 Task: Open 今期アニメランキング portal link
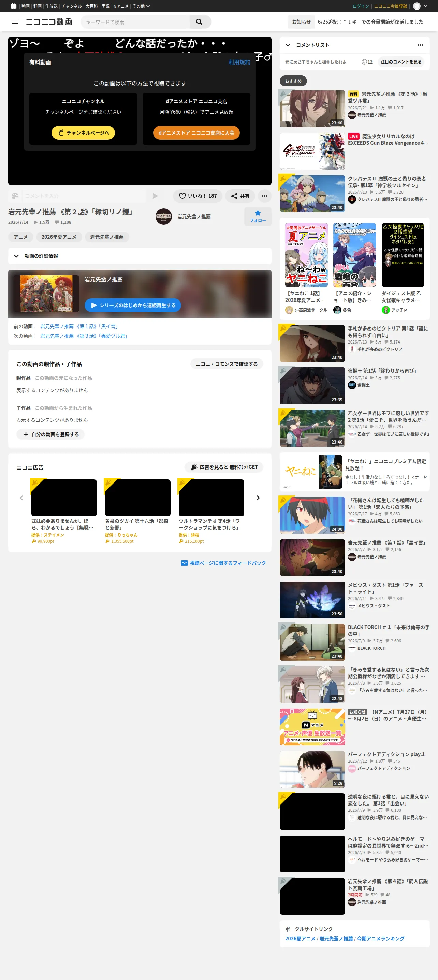381,939
